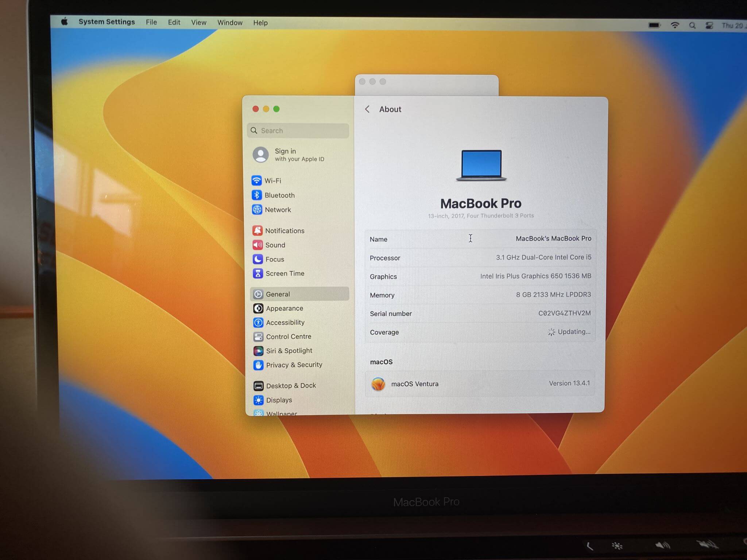Screen dimensions: 747x560
Task: Open the Sound speaker icon
Action: tap(258, 245)
